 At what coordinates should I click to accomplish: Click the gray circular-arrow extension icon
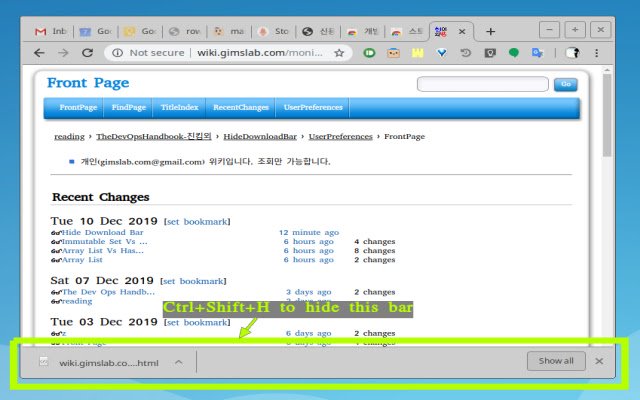(x=466, y=53)
